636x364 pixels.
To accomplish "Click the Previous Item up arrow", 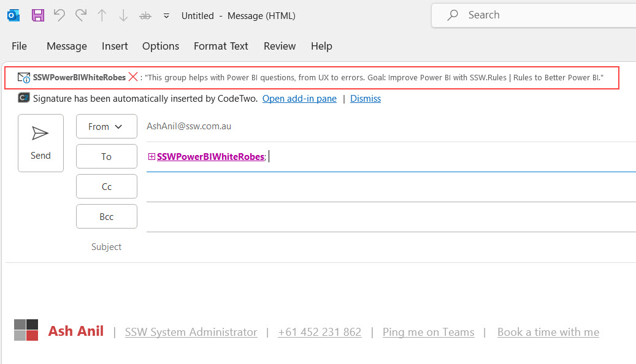I will [102, 16].
